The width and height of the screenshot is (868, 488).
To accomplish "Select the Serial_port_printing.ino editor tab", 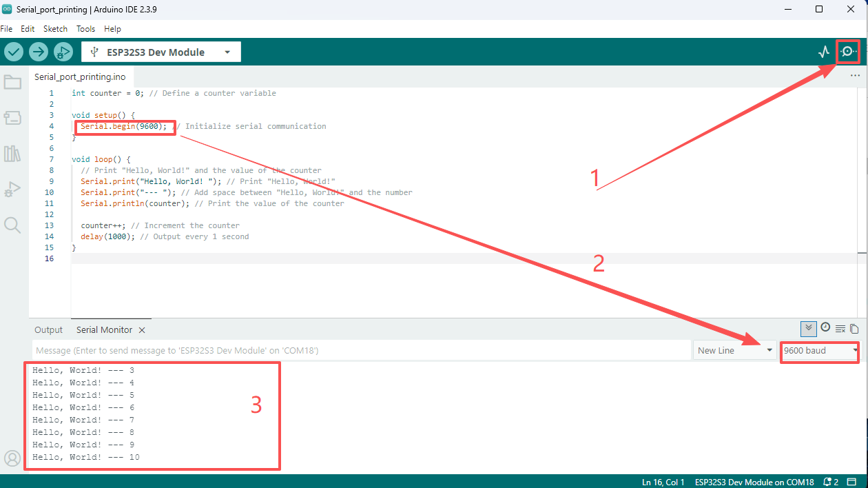I will 80,77.
